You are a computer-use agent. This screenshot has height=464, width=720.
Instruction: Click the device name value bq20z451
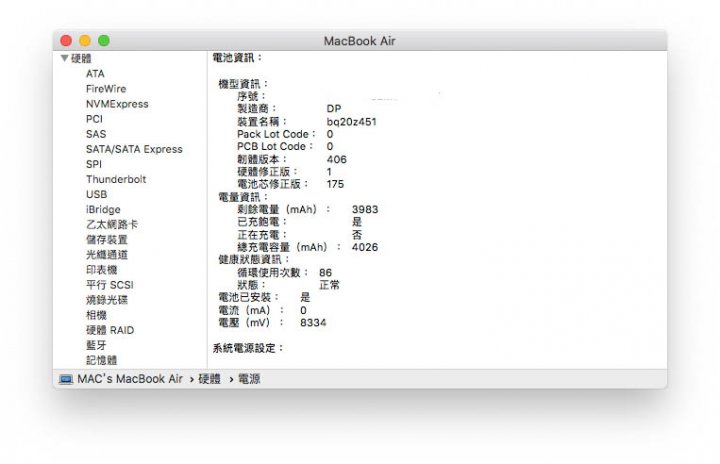(x=351, y=122)
